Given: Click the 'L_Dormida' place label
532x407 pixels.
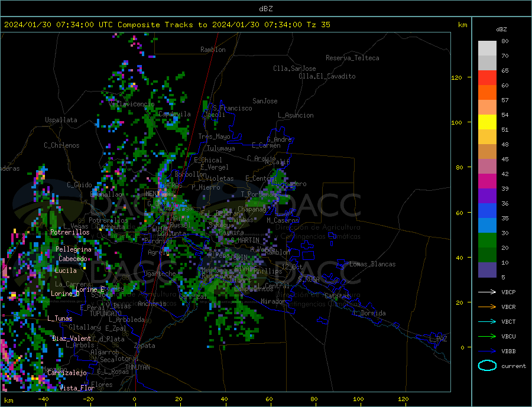Looking at the screenshot, I should (x=370, y=313).
